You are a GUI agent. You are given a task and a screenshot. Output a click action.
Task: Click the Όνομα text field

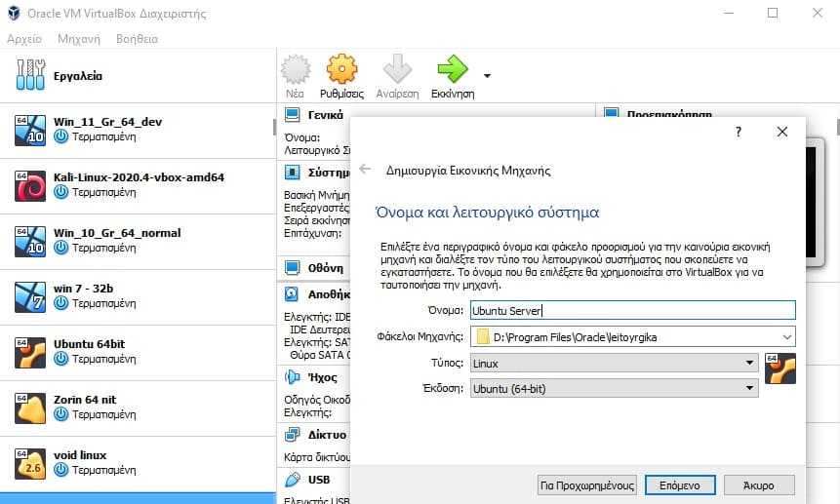click(632, 310)
